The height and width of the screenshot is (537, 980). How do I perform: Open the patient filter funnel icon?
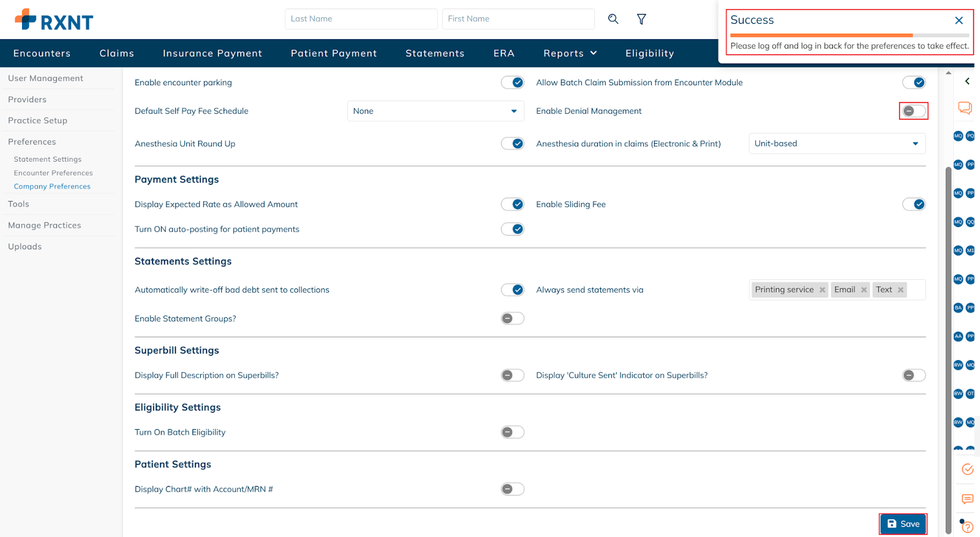[x=641, y=19]
